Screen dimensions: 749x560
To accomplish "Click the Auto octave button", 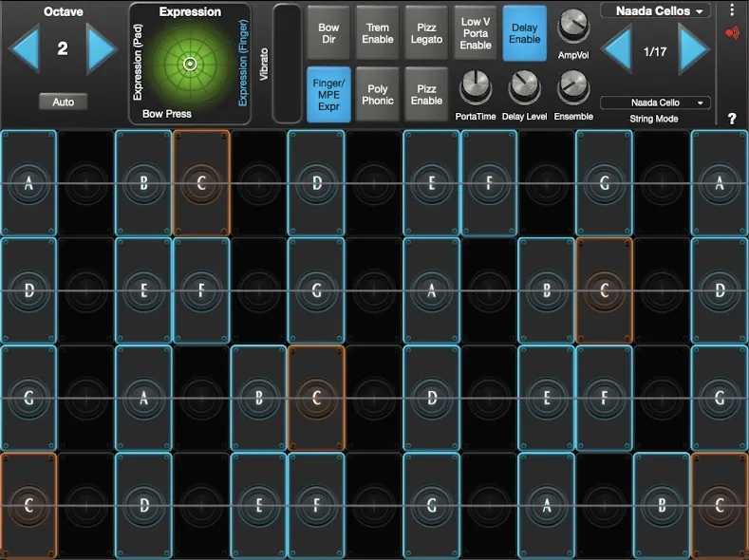I will pos(63,102).
